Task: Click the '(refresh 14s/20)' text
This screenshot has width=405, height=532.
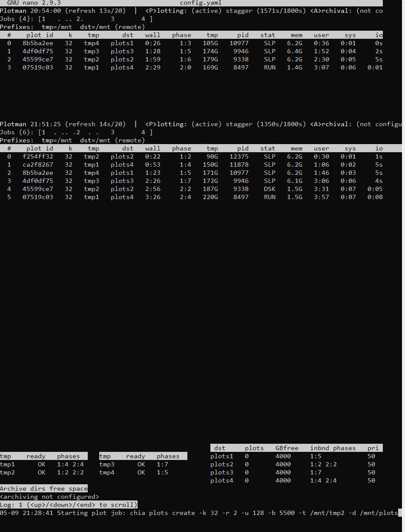Action: pos(95,124)
